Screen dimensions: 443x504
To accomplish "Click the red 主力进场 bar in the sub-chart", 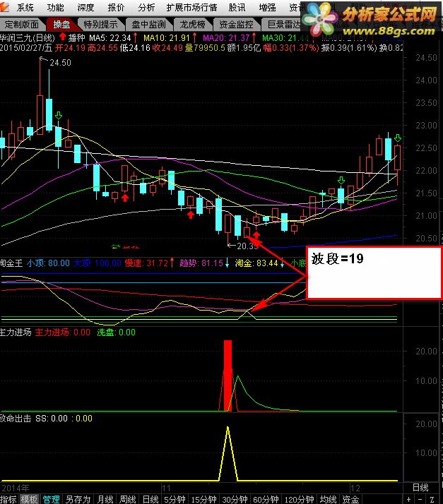I will pyautogui.click(x=228, y=376).
